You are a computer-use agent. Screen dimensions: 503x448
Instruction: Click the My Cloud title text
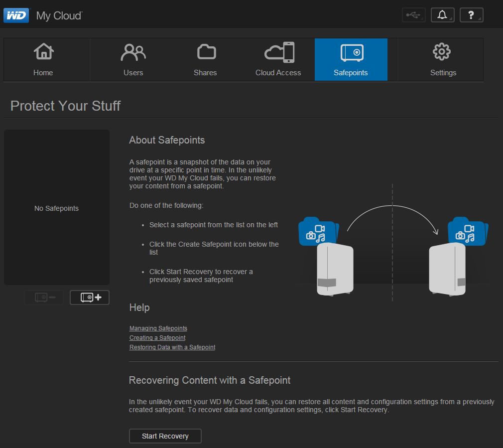59,16
